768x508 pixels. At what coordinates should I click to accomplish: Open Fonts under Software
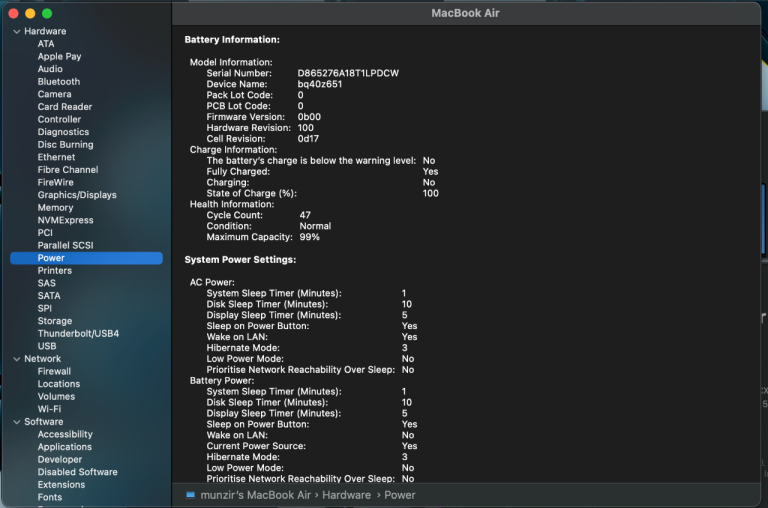(50, 497)
